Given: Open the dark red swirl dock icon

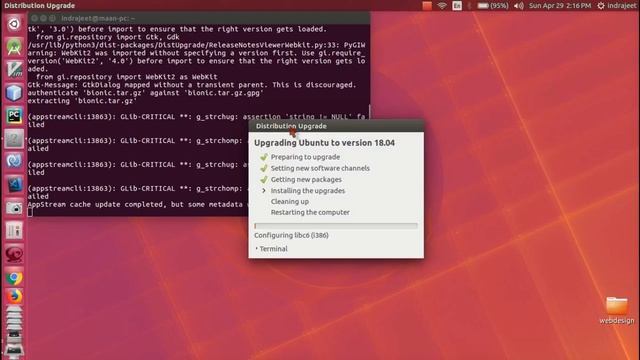Looking at the screenshot, I should [14, 254].
